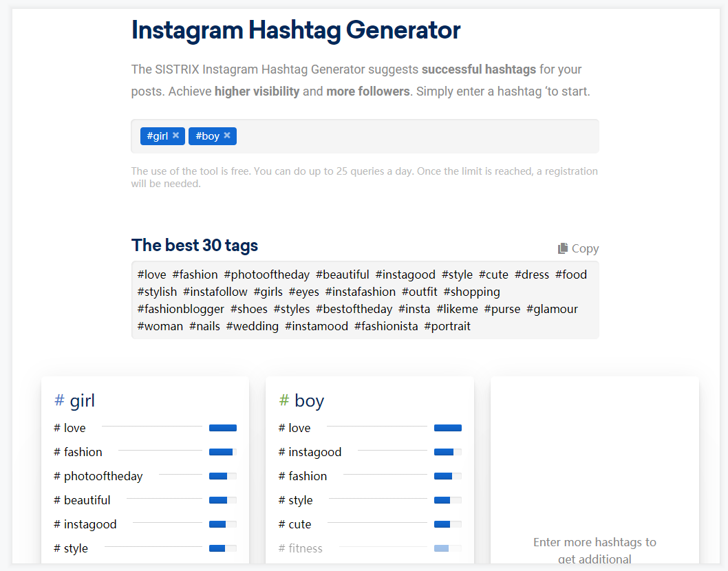Click the blue # icon beside girl
728x571 pixels.
tap(59, 400)
